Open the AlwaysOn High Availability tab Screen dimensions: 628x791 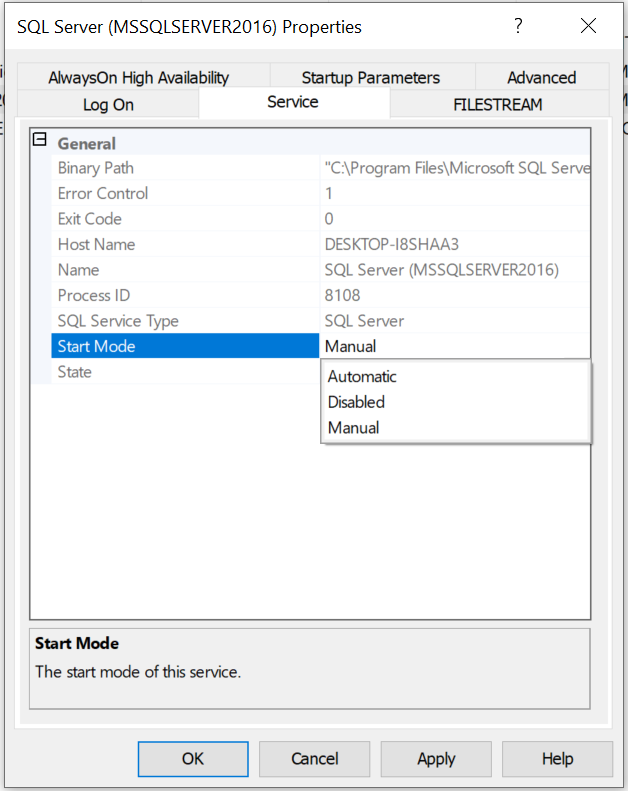[139, 77]
